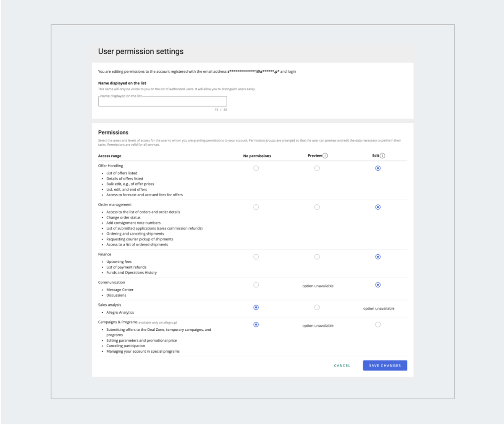
Task: Select No permissions for Order management
Action: pyautogui.click(x=256, y=207)
